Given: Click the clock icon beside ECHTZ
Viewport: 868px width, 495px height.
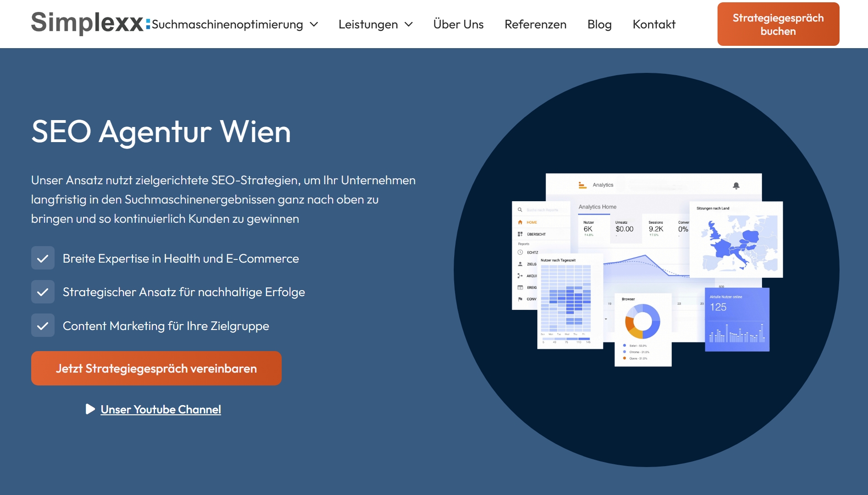Looking at the screenshot, I should coord(520,253).
